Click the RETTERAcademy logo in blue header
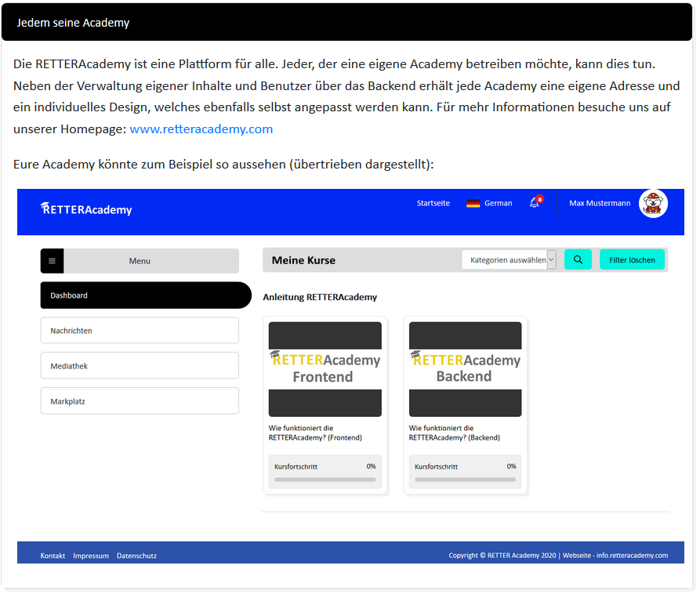This screenshot has width=700, height=598. pos(86,208)
